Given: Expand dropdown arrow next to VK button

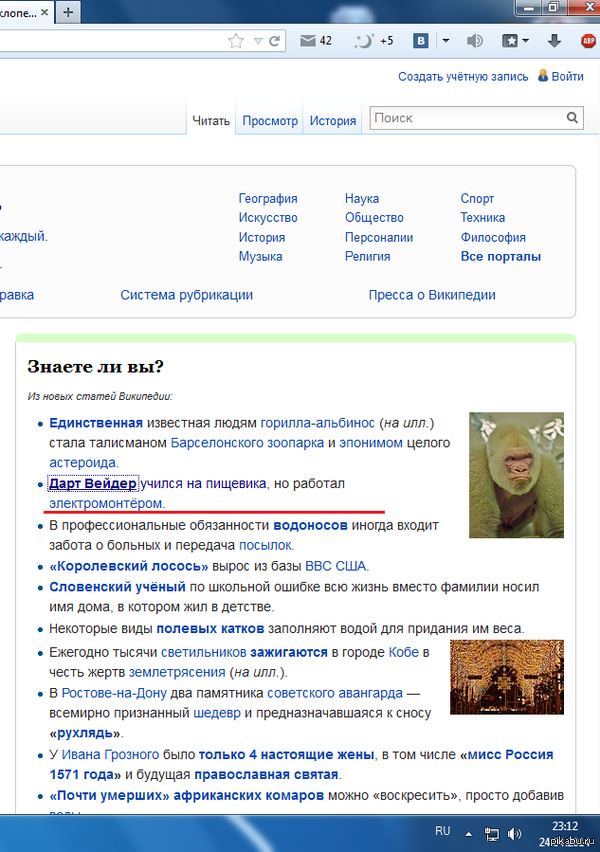Looking at the screenshot, I should [x=446, y=41].
